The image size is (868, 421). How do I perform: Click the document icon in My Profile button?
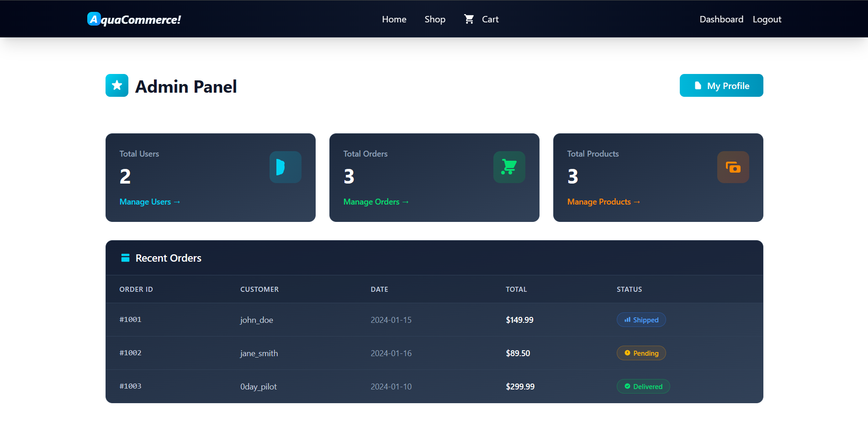click(698, 85)
